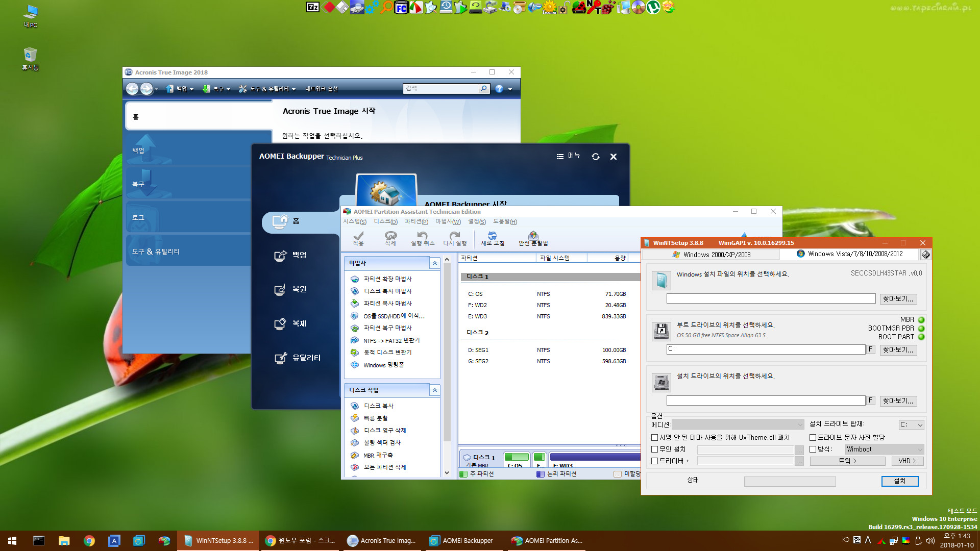Click boot drive path field showing C:
The height and width of the screenshot is (551, 980).
click(766, 349)
